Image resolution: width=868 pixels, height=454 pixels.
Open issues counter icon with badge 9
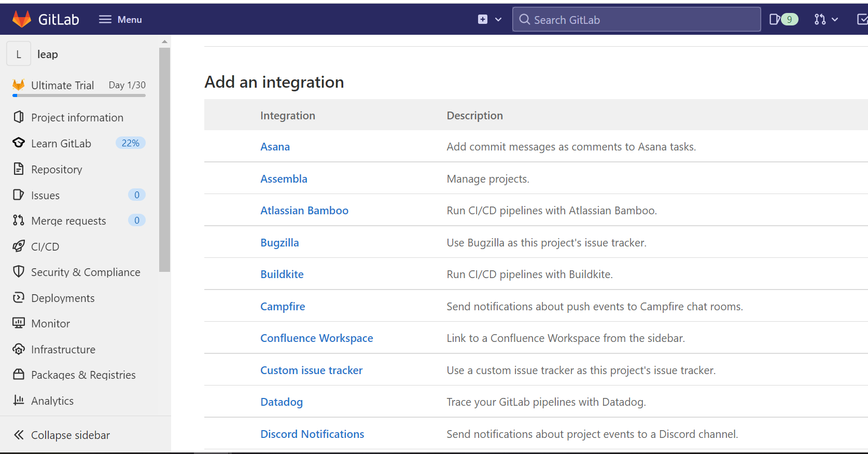point(783,19)
